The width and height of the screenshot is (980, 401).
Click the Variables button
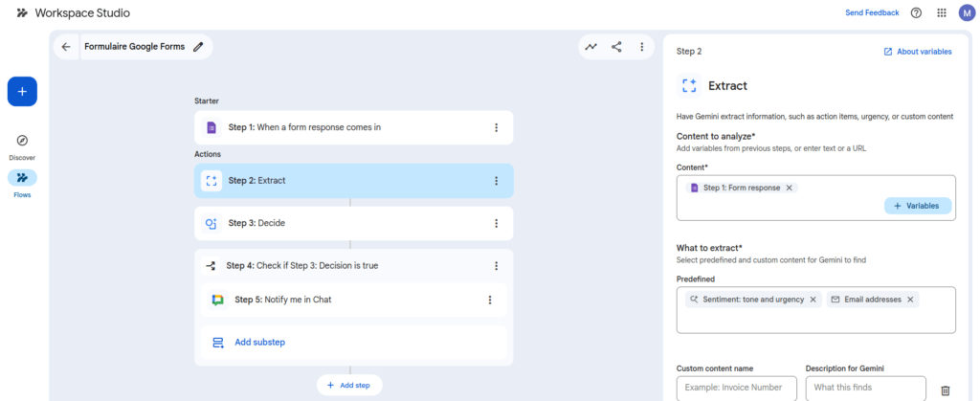tap(918, 206)
